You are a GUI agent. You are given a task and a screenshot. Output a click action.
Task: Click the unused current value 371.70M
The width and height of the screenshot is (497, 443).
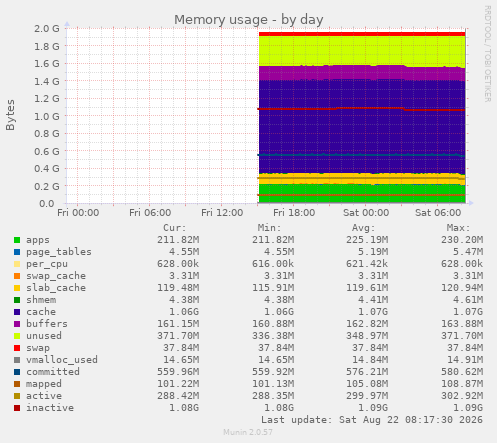pyautogui.click(x=178, y=336)
